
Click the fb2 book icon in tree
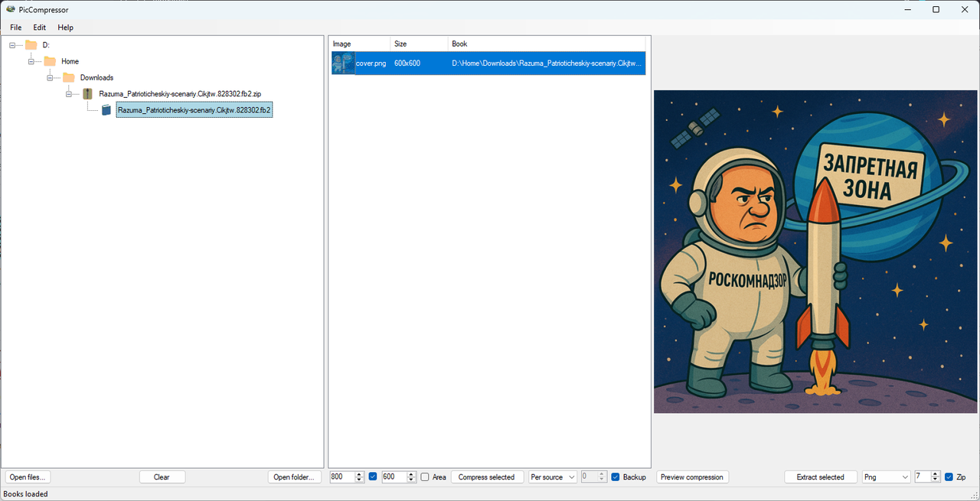click(x=106, y=110)
